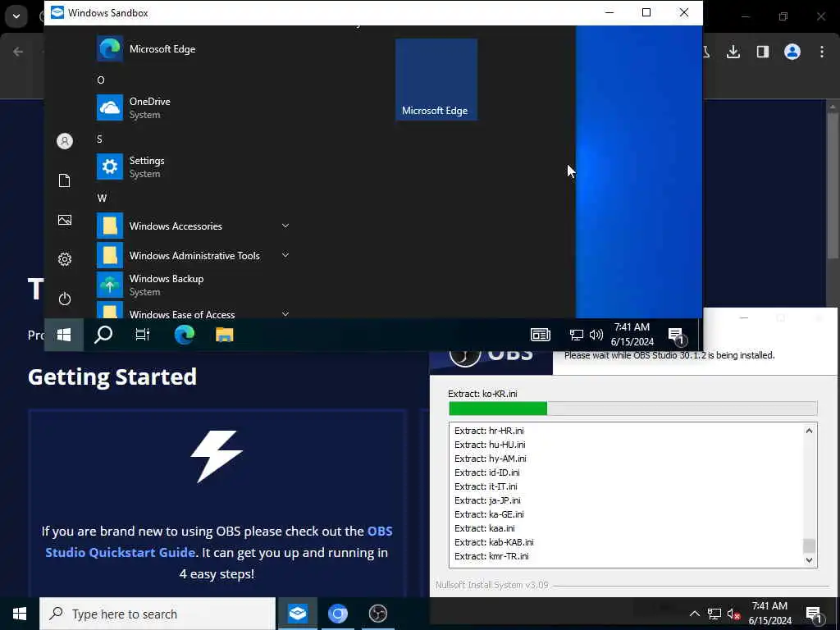
Task: Click the host 'Type here to search' box
Action: [157, 614]
